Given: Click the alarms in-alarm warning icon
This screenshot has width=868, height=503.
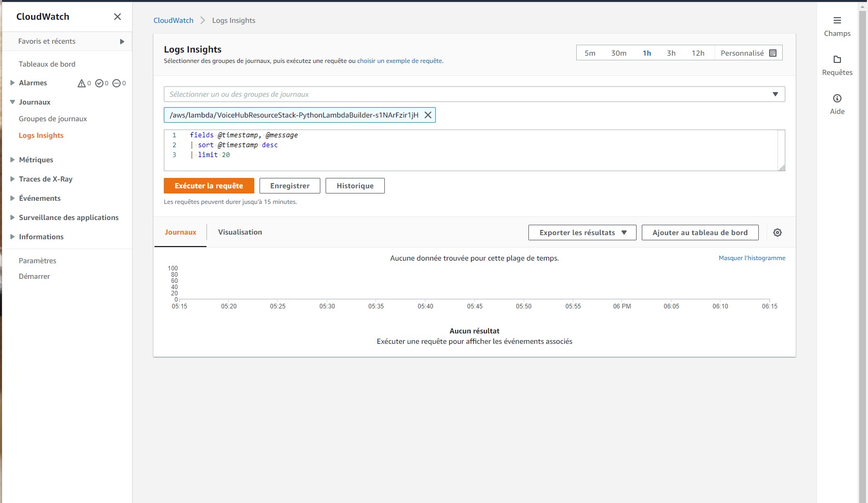Looking at the screenshot, I should tap(82, 83).
